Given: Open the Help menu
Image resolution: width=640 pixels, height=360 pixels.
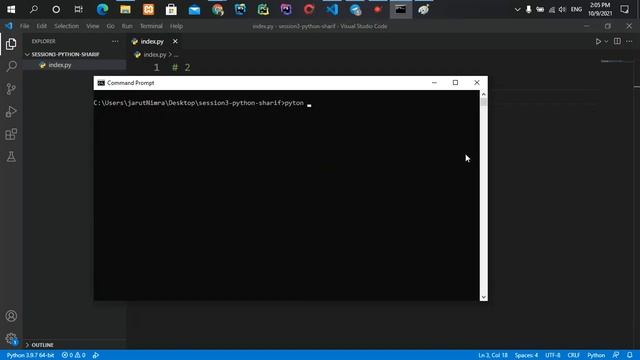Looking at the screenshot, I should 176,26.
